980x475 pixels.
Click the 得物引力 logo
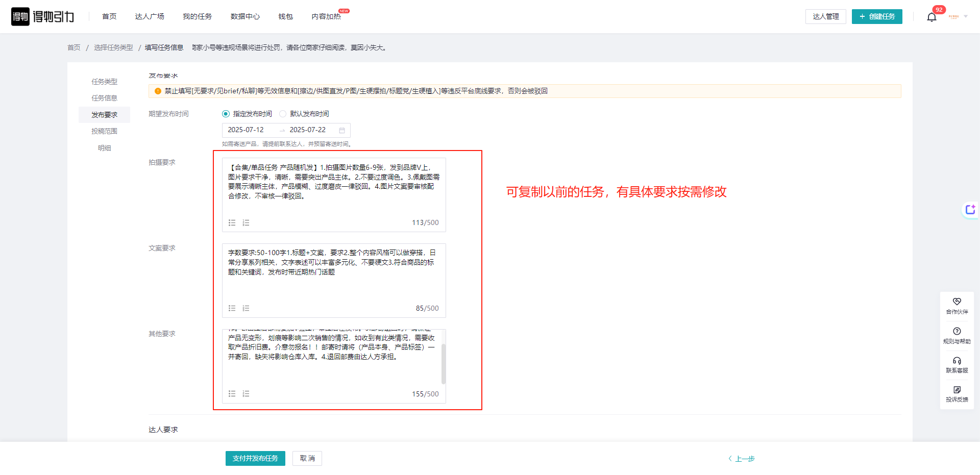point(43,17)
